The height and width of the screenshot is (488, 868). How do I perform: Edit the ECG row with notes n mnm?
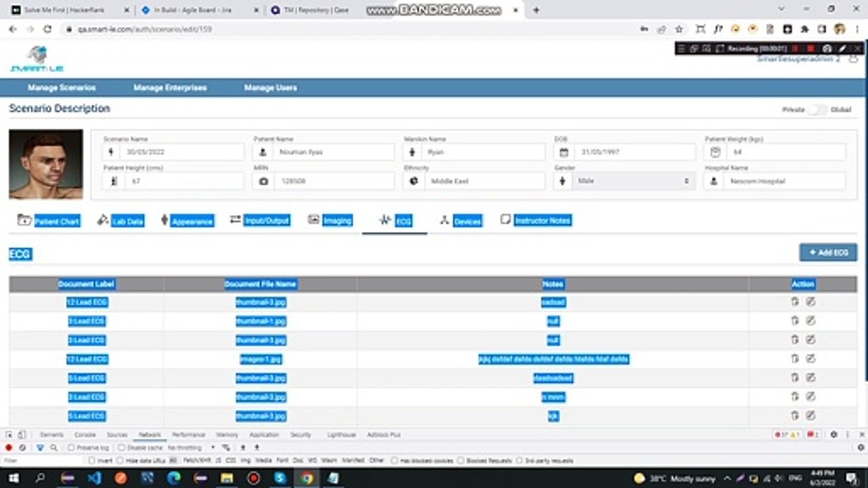click(x=810, y=396)
